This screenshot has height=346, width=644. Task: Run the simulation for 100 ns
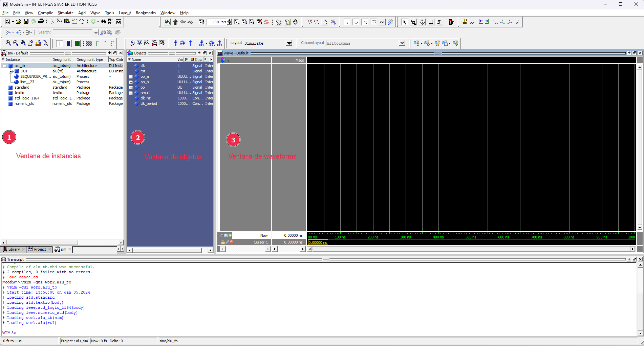237,22
